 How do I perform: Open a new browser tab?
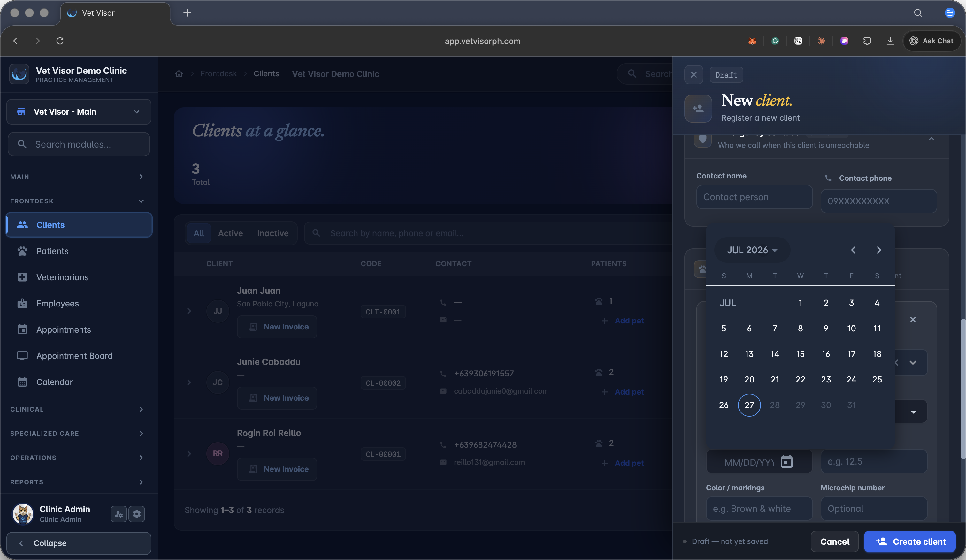coord(187,13)
